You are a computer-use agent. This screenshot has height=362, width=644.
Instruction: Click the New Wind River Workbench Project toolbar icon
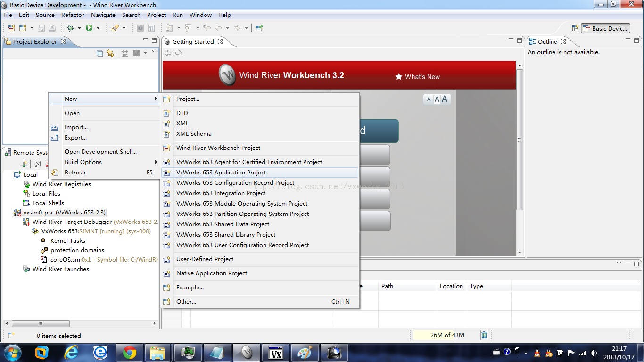[x=11, y=28]
